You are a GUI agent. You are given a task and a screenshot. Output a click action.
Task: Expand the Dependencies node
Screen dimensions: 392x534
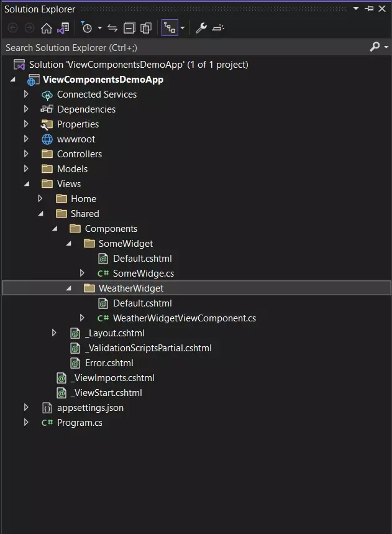(26, 109)
